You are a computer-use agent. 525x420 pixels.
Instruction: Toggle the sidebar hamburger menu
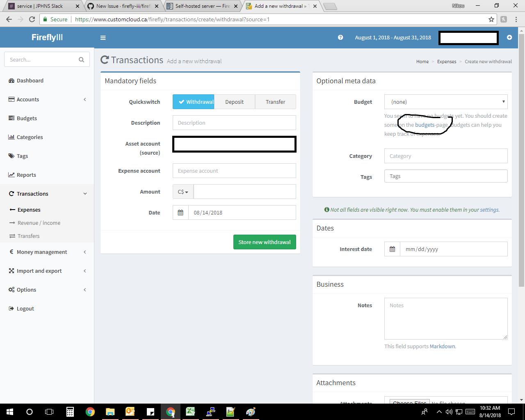pos(103,38)
